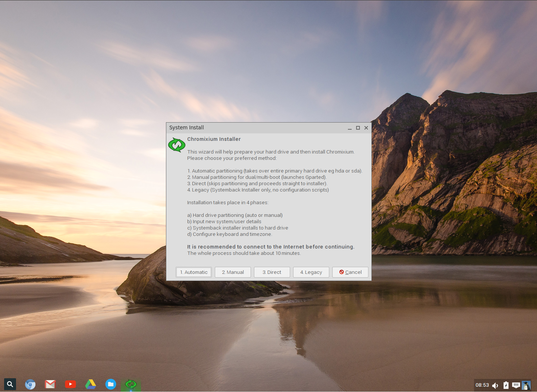Click the volume speaker icon in tray
537x392 pixels.
point(495,385)
